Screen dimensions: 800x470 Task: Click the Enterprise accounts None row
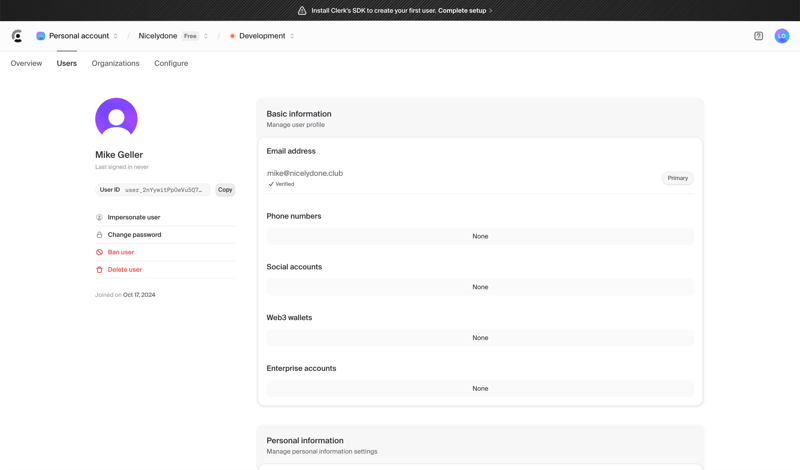click(x=480, y=388)
